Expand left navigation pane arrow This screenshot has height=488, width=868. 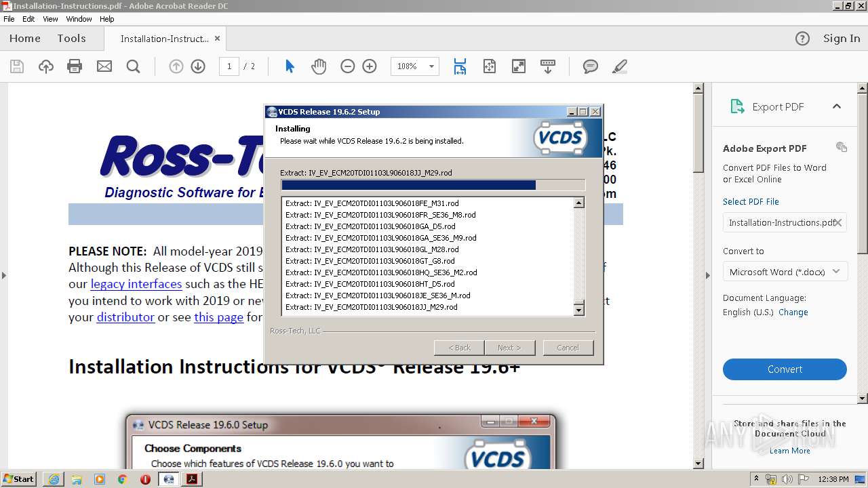click(3, 275)
